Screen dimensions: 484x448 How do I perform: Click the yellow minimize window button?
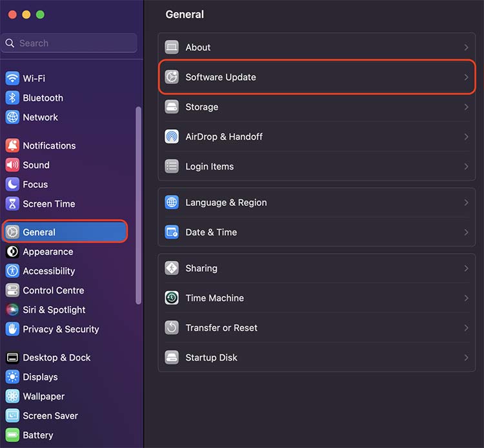(x=26, y=14)
